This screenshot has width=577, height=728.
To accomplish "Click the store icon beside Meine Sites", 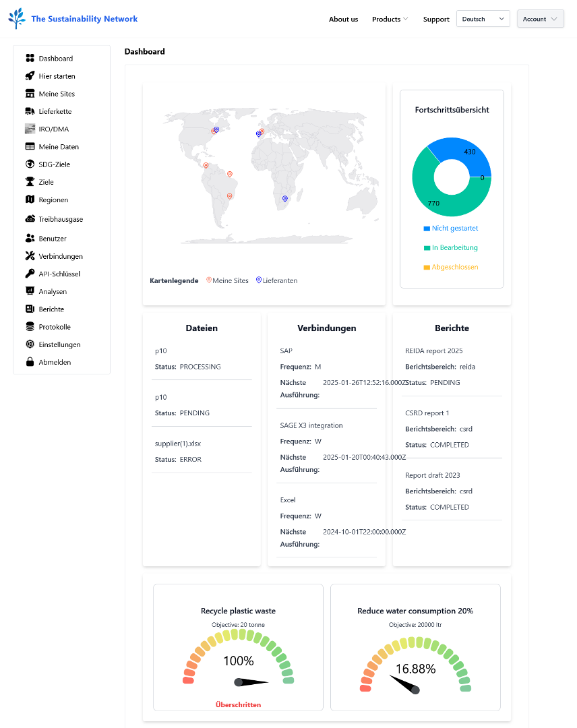I will coord(30,93).
